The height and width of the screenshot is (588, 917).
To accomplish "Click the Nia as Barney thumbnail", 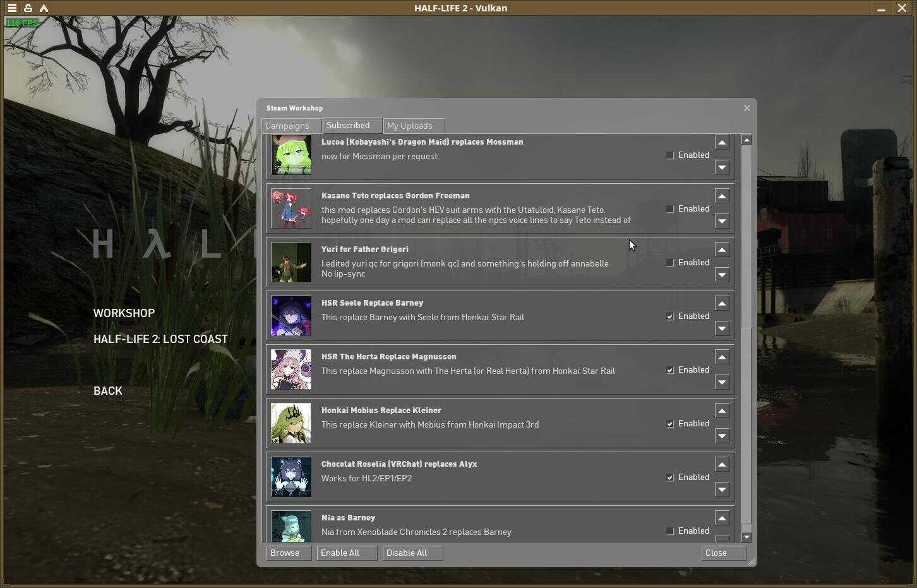I will (x=291, y=526).
